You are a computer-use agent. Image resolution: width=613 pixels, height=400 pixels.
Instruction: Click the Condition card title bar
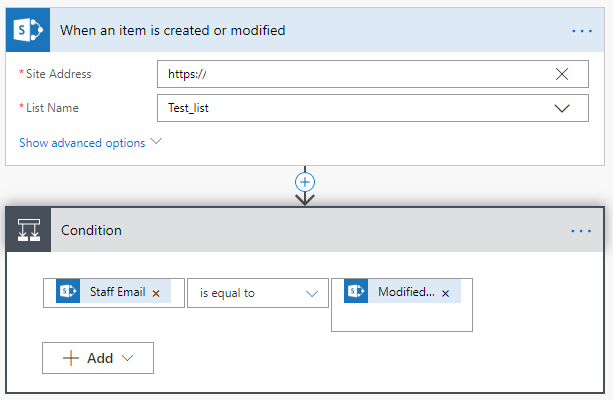(300, 230)
